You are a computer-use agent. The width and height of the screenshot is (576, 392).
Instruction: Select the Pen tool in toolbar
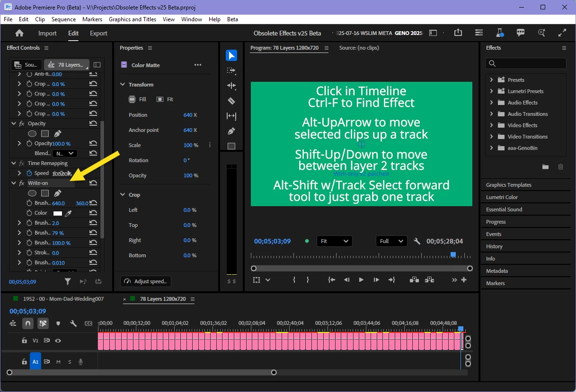[231, 131]
